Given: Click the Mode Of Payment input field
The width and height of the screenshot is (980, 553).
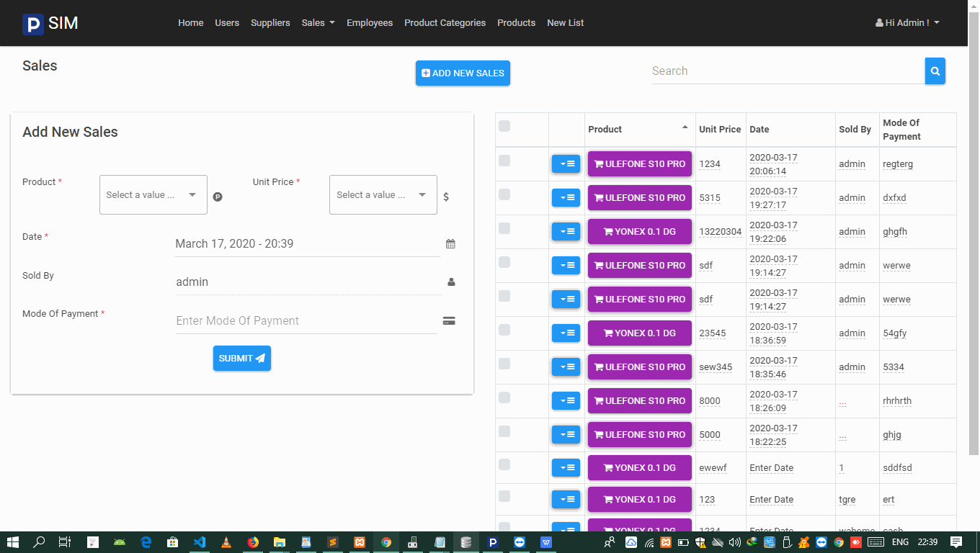Looking at the screenshot, I should coord(306,321).
